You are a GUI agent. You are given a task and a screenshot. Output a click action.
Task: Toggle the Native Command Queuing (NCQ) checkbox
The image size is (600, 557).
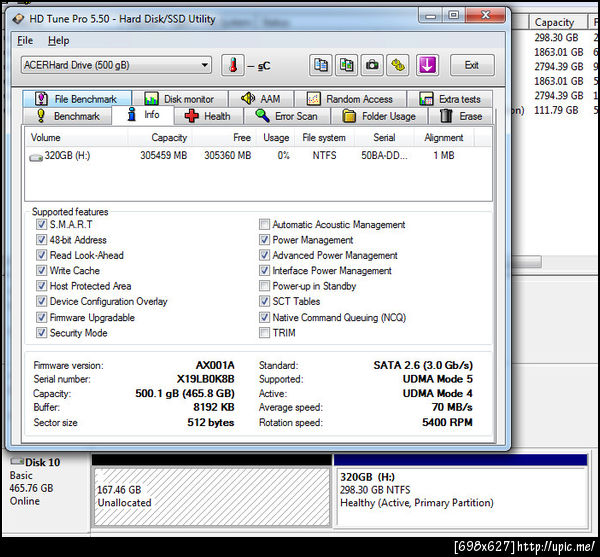pos(264,317)
